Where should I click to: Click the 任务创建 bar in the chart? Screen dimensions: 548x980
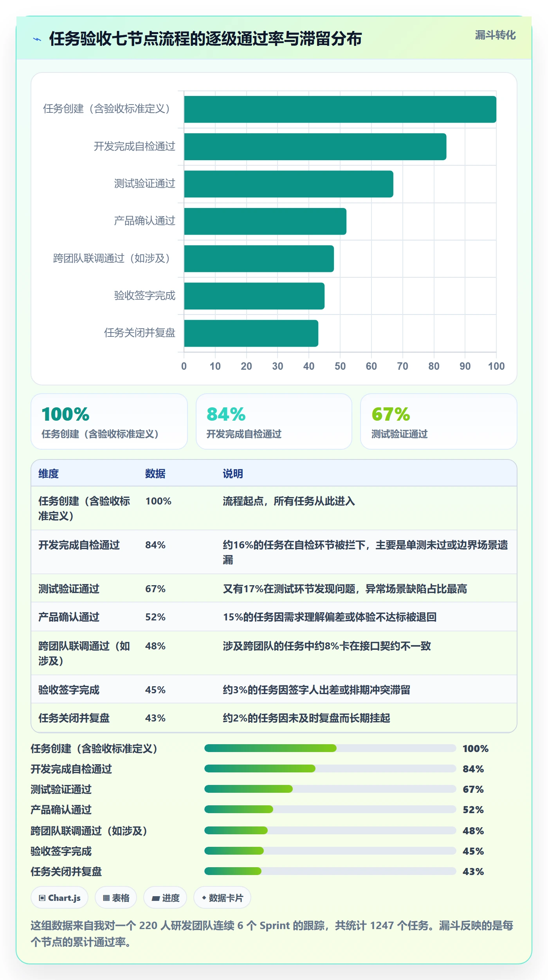340,109
